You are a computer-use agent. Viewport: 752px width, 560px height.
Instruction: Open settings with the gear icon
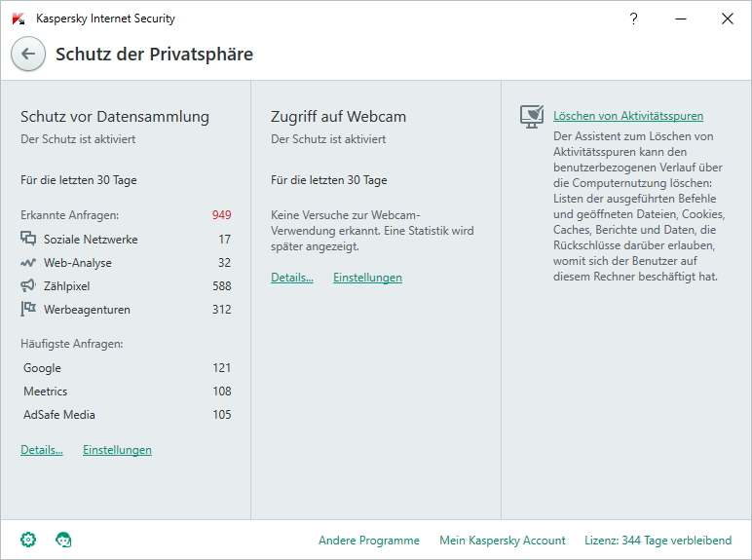[x=28, y=540]
